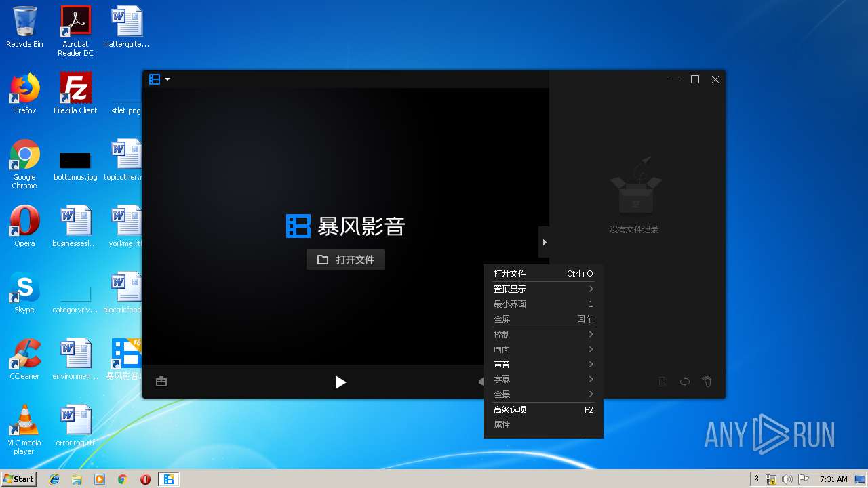Open Windows Media Player from the taskbar
Image resolution: width=868 pixels, height=488 pixels.
coord(100,479)
